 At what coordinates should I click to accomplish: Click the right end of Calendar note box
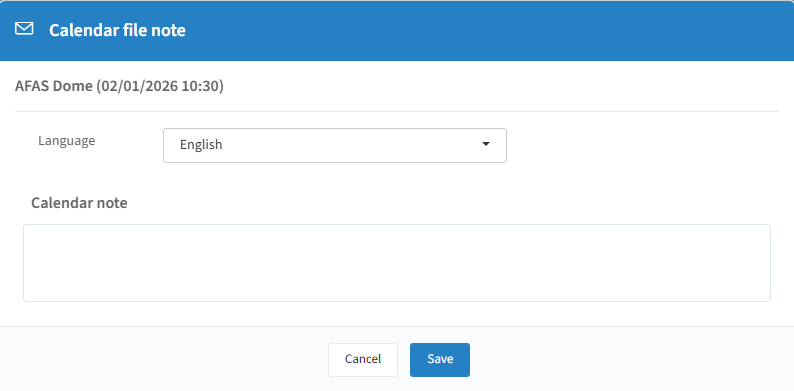tap(762, 263)
